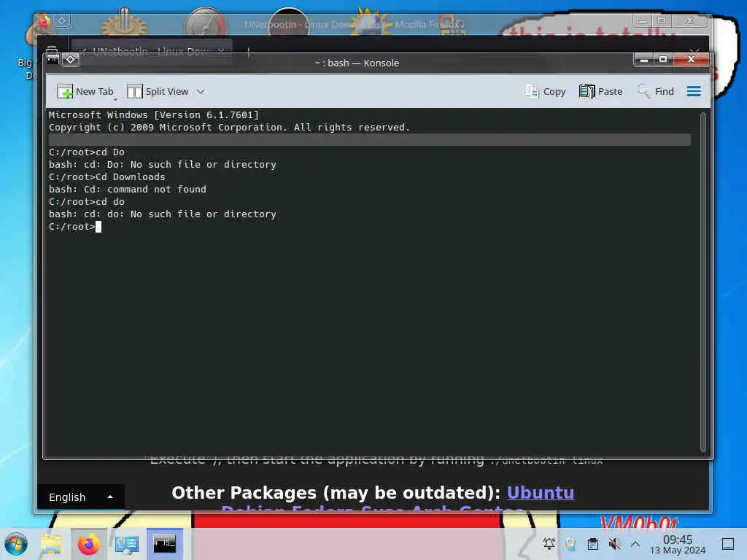
Task: Close the Konsole window
Action: tap(692, 60)
